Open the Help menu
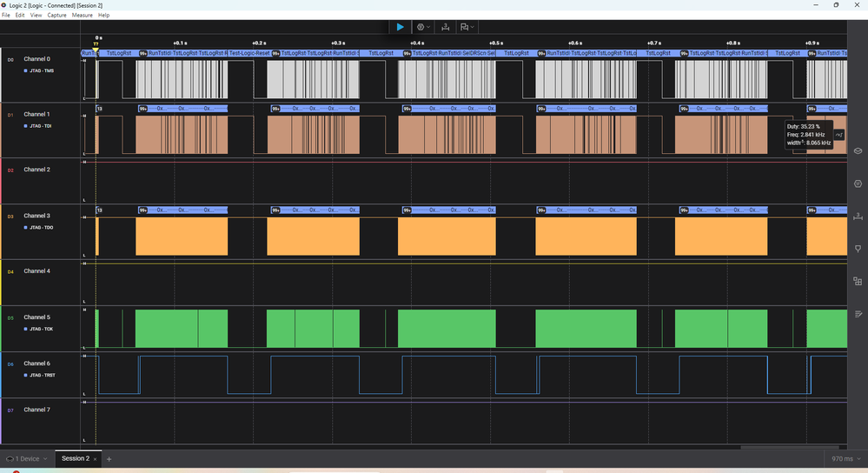This screenshot has height=473, width=868. (x=103, y=15)
